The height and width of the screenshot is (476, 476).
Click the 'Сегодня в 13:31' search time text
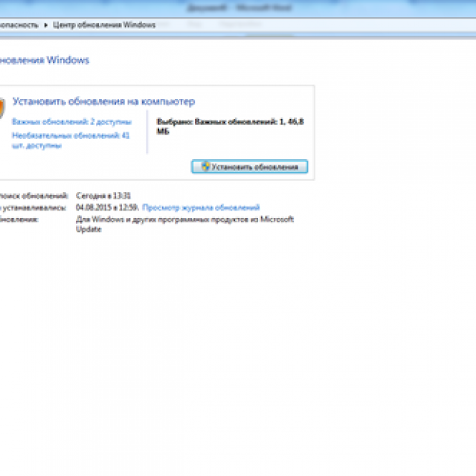pos(103,196)
